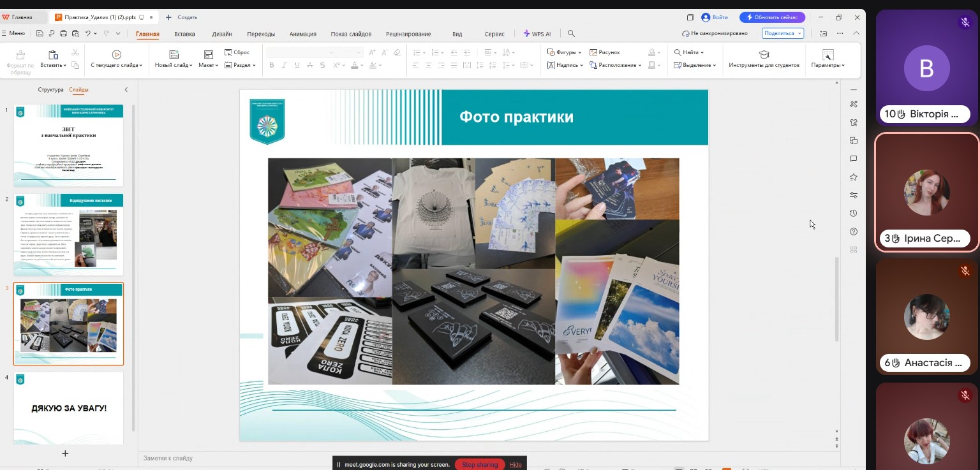
Task: Collapse the slide panel with chevron
Action: (x=126, y=90)
